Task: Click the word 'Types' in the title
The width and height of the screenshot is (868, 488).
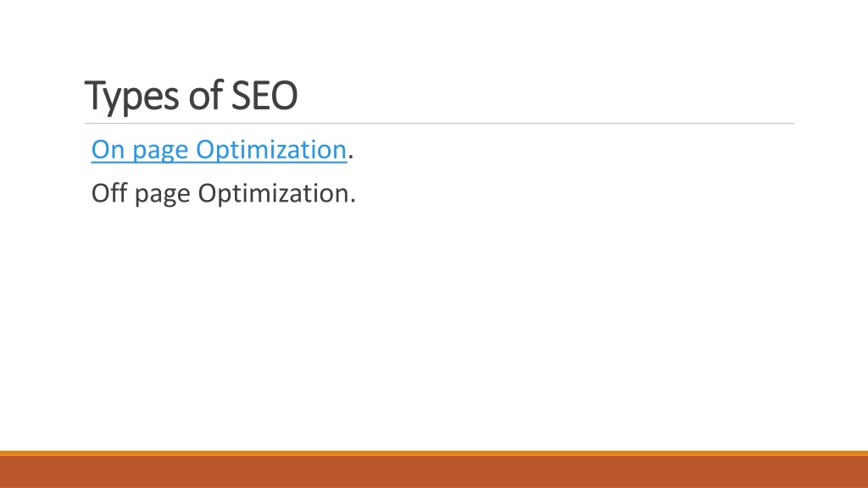Action: [131, 97]
